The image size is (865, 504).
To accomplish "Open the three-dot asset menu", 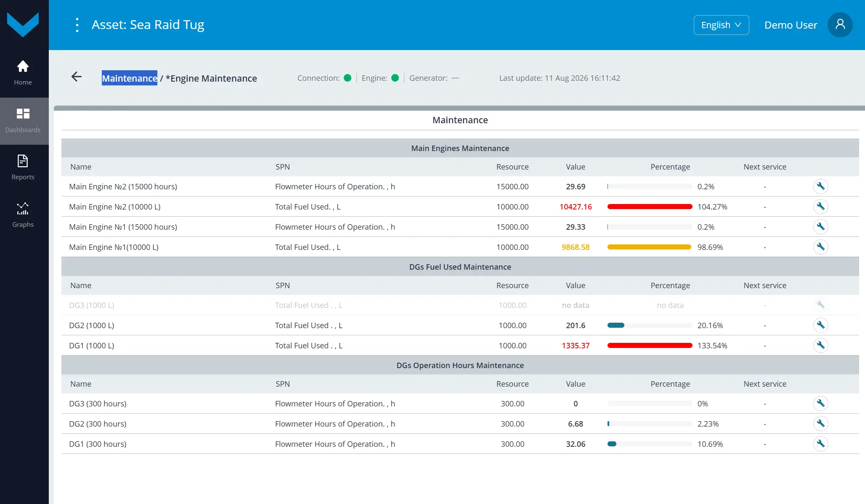I will click(77, 25).
